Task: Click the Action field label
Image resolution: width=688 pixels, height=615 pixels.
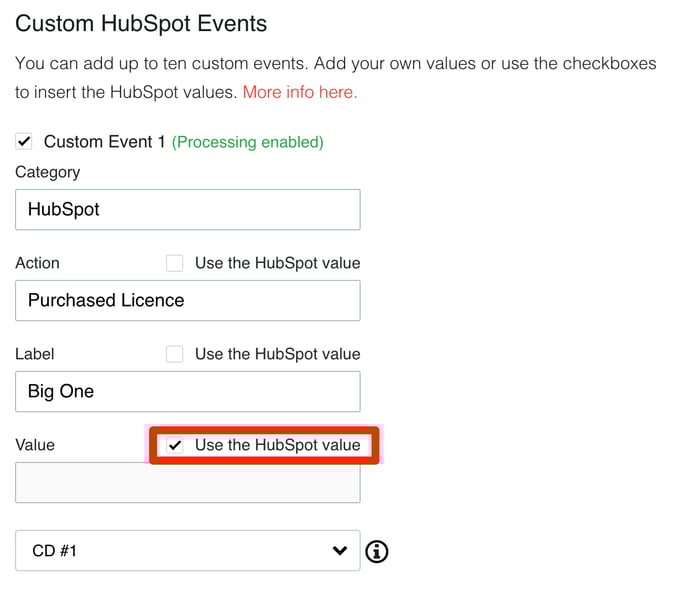Action: click(x=37, y=263)
